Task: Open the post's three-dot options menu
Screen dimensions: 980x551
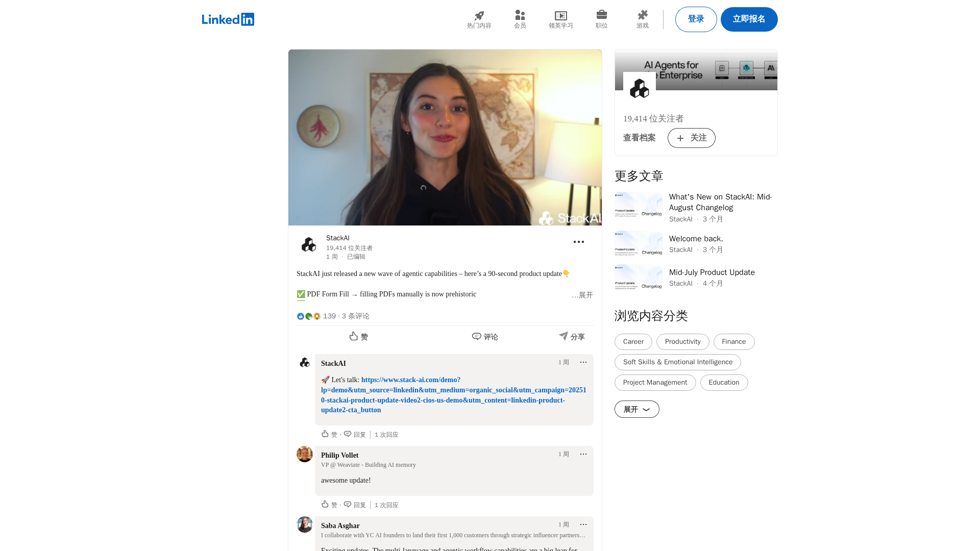Action: (x=578, y=242)
